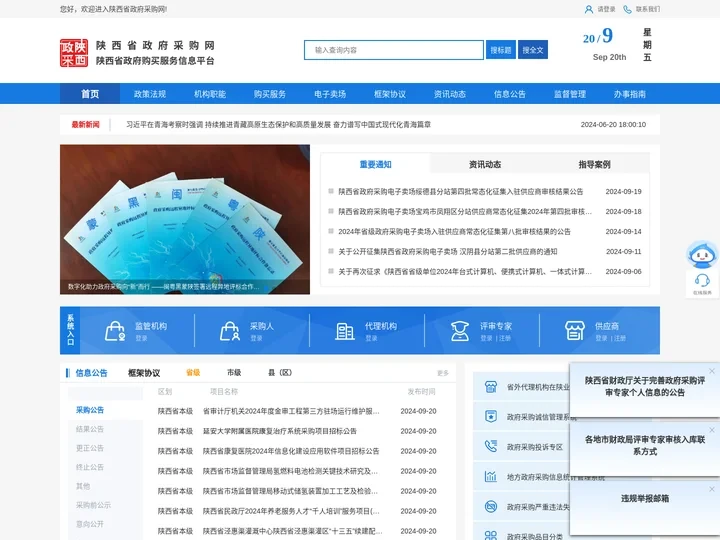
Task: Open popup 陕西省财政厅关于完善政府采购评审专家 notice
Action: click(x=645, y=386)
